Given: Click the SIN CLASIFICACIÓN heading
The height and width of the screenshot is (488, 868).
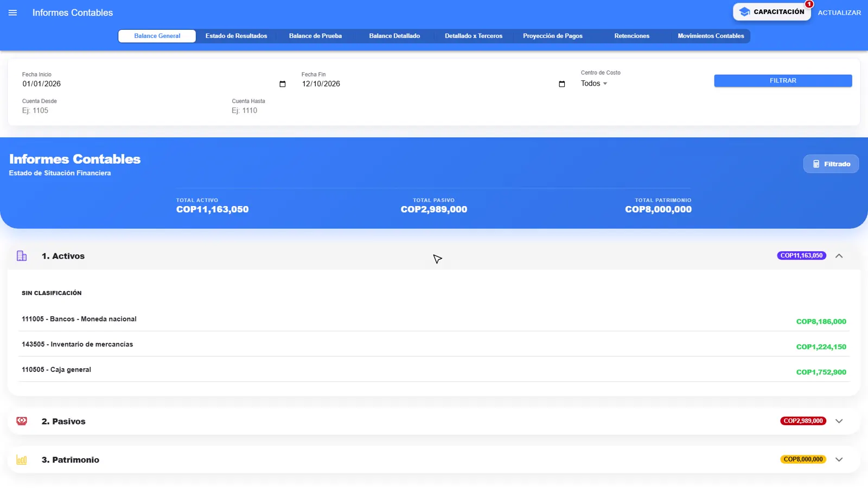Looking at the screenshot, I should click(x=52, y=293).
